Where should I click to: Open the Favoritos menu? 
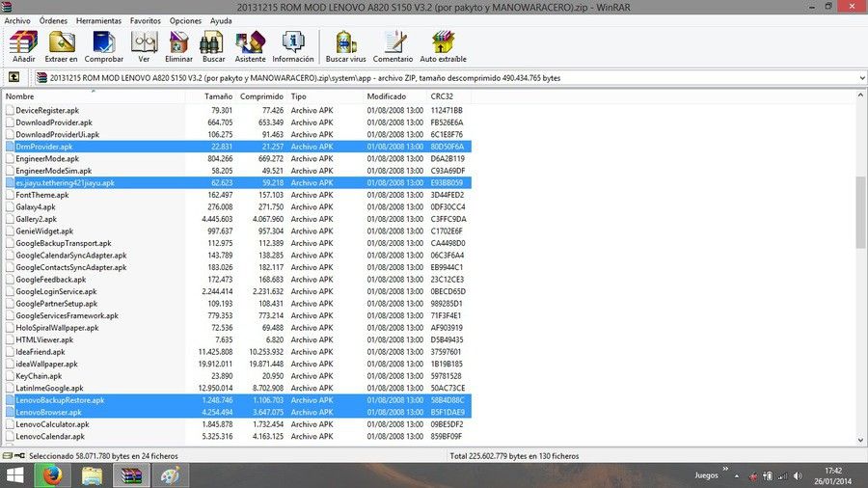(146, 20)
